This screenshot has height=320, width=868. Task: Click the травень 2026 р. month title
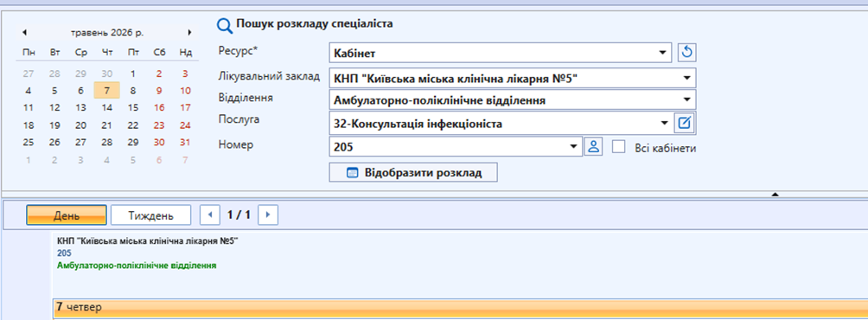click(107, 33)
